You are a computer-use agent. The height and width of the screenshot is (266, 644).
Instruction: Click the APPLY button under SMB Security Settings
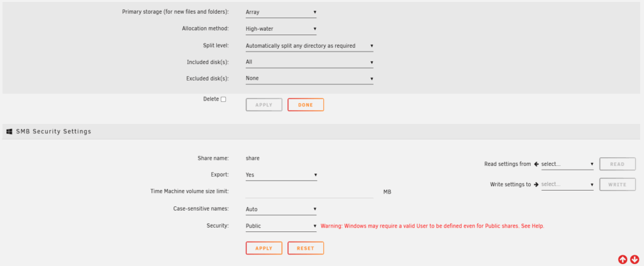point(264,248)
